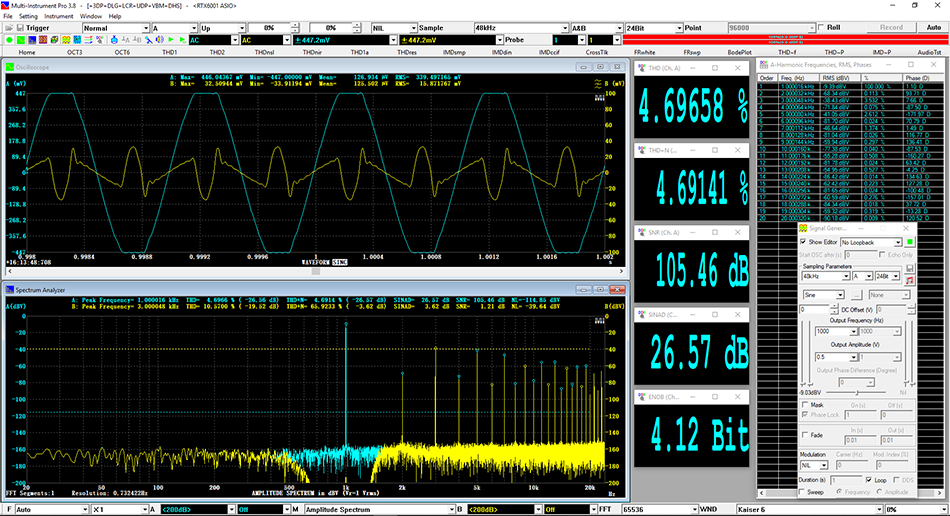
Task: Select the OCT3 preset button
Action: [x=75, y=52]
